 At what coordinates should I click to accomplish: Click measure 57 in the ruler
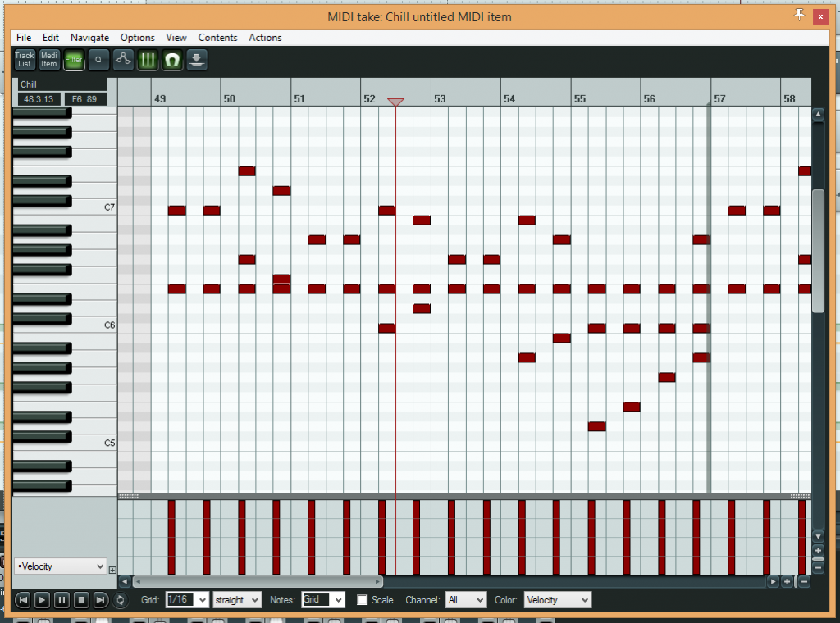coord(719,99)
